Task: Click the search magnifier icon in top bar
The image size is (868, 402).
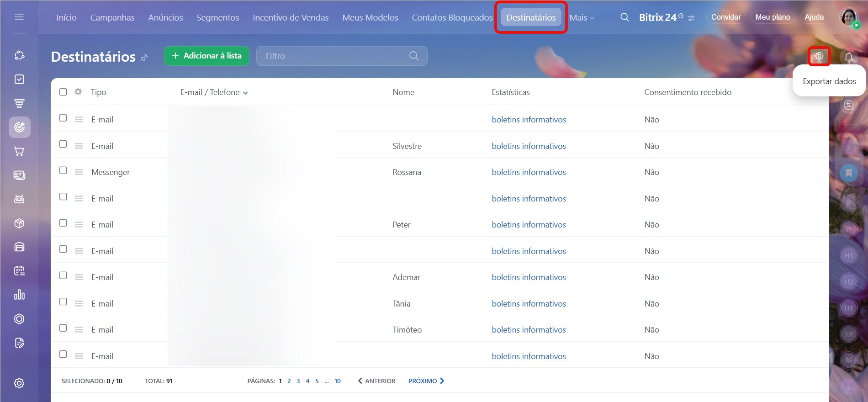Action: [x=625, y=17]
